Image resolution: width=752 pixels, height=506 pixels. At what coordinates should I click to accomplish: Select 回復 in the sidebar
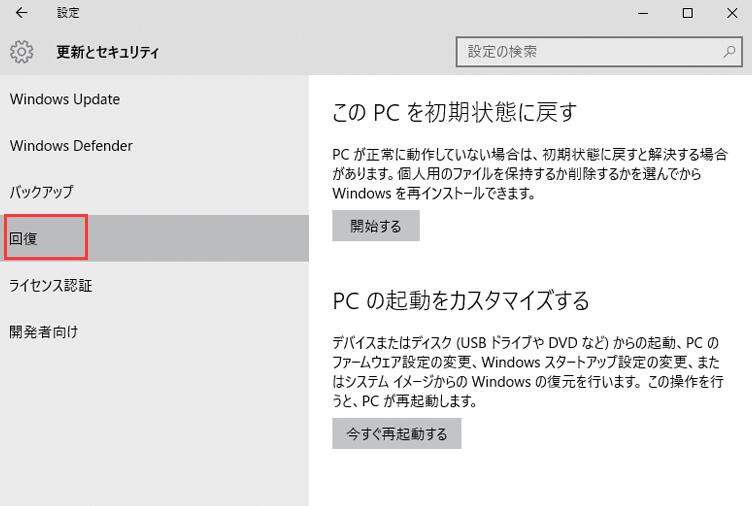click(x=24, y=238)
